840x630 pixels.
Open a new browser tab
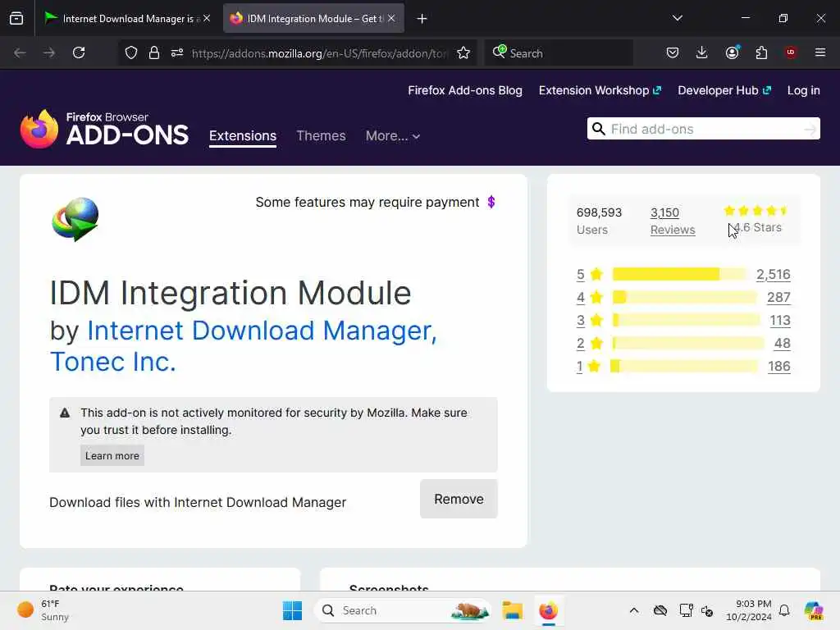422,19
